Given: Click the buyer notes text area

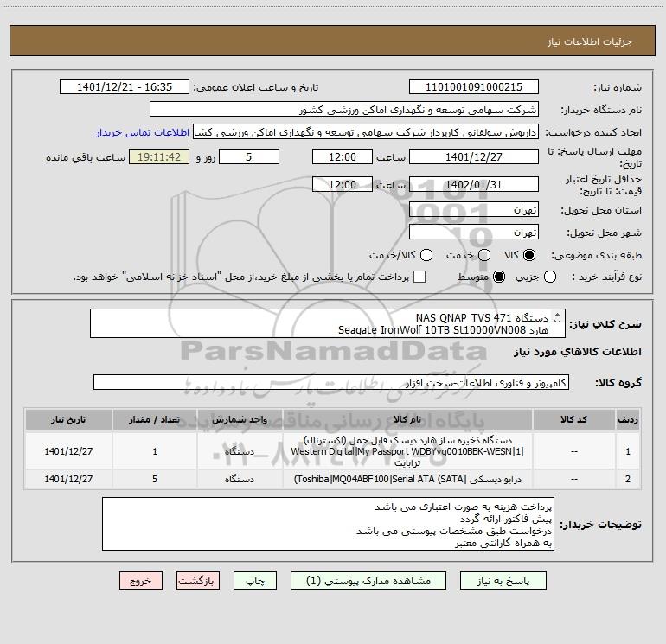Looking at the screenshot, I should [328, 524].
